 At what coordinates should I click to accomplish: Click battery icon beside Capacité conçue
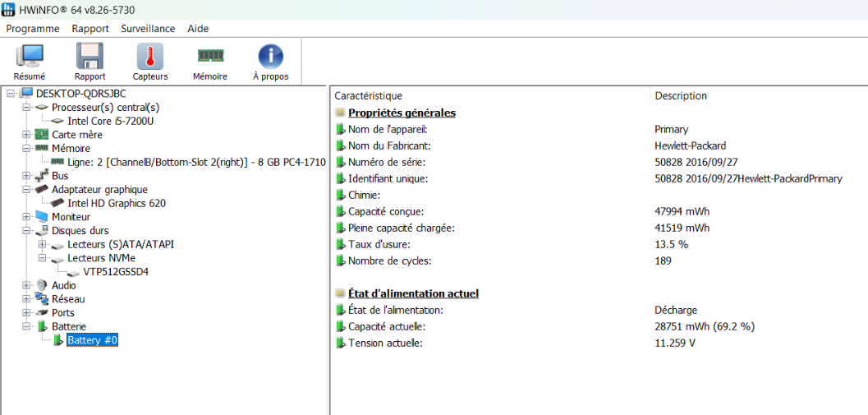click(340, 212)
